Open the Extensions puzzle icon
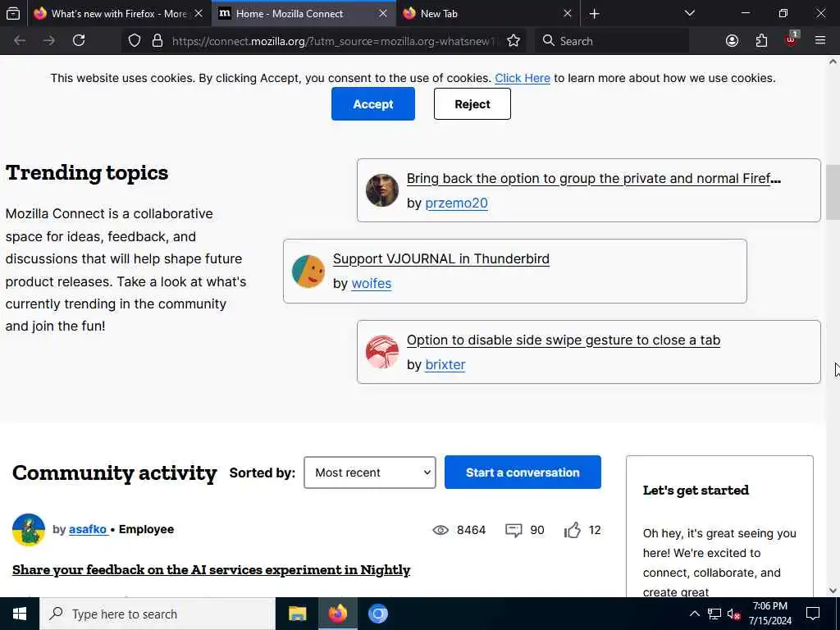840x630 pixels. click(761, 41)
